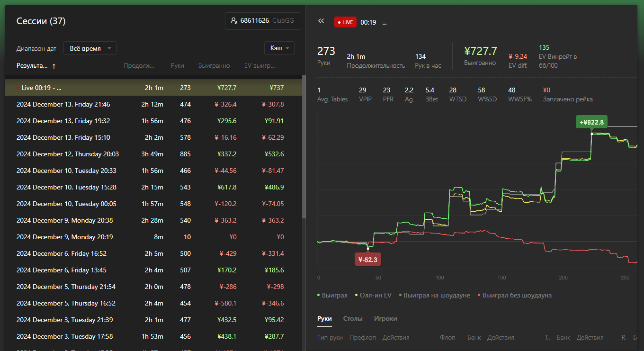Sort sessions by Выигранно column header
The image size is (644, 351).
[214, 66]
